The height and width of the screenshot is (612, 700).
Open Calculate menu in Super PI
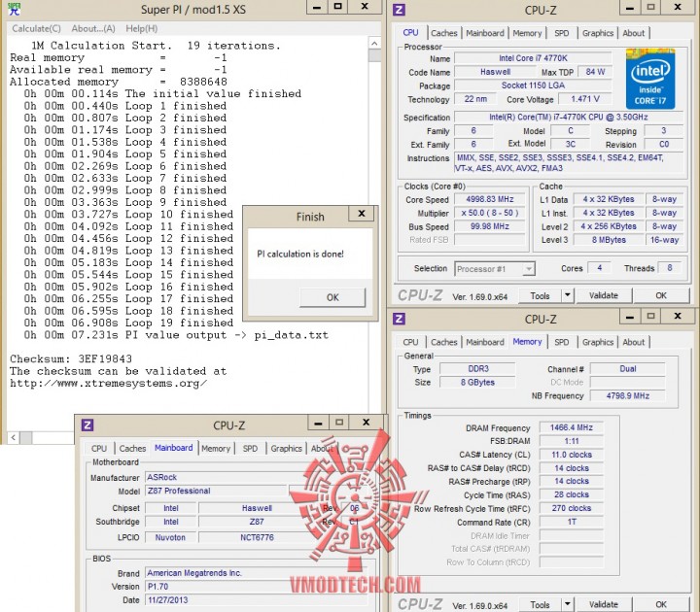click(x=36, y=28)
